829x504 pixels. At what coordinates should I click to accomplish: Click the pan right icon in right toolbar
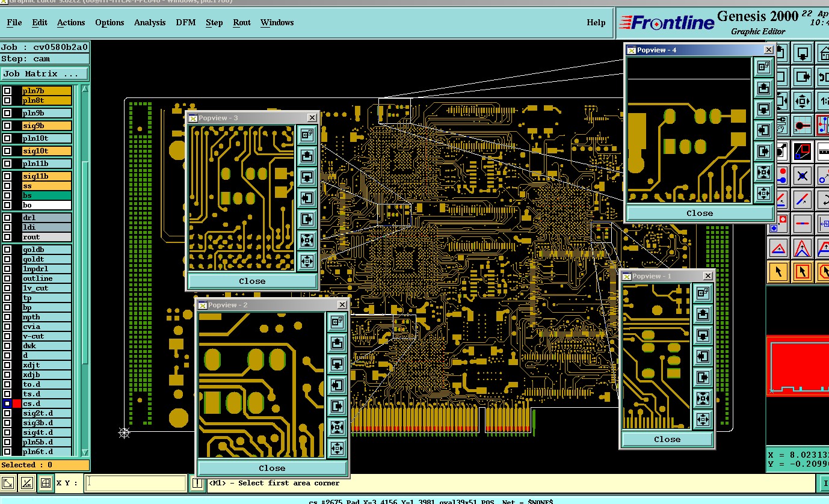coord(802,77)
